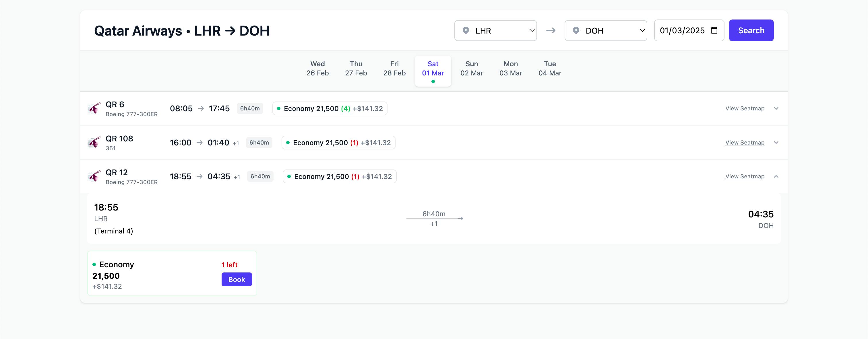
Task: Click the 6h40m duration badge on QR 108
Action: pos(259,143)
